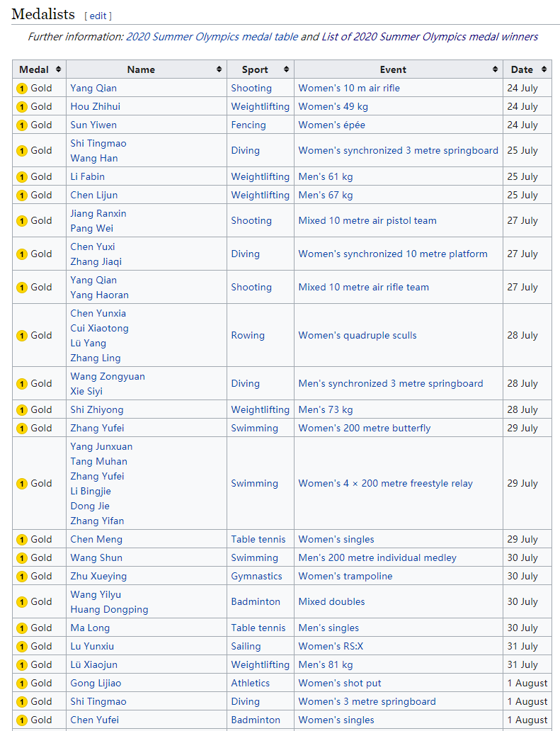560x731 pixels.
Task: Click gold medal icon in Hou Zhihui row
Action: click(22, 107)
